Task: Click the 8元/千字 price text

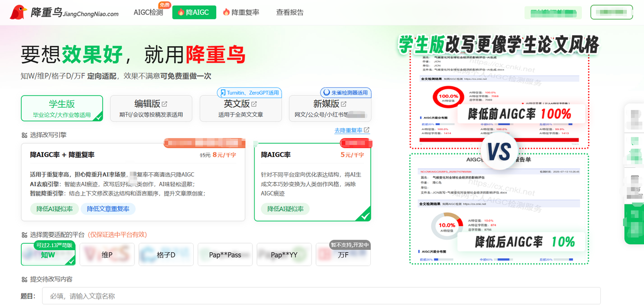Action: [x=224, y=155]
